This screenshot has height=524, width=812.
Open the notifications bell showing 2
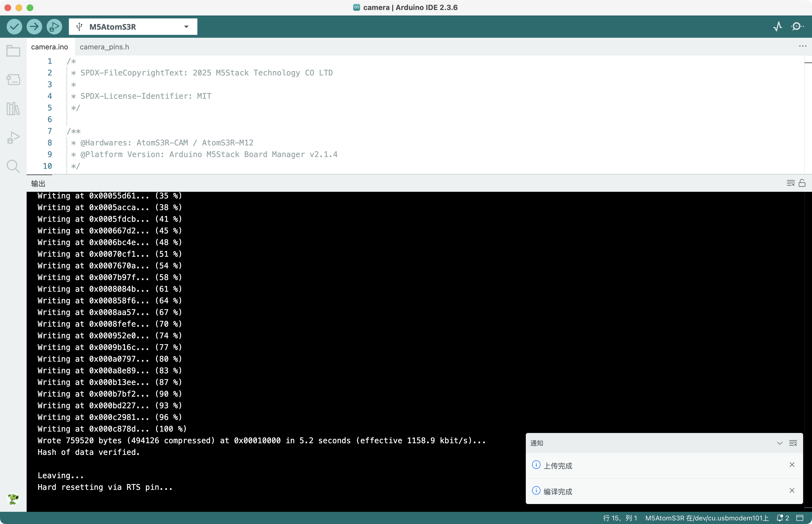(x=783, y=518)
